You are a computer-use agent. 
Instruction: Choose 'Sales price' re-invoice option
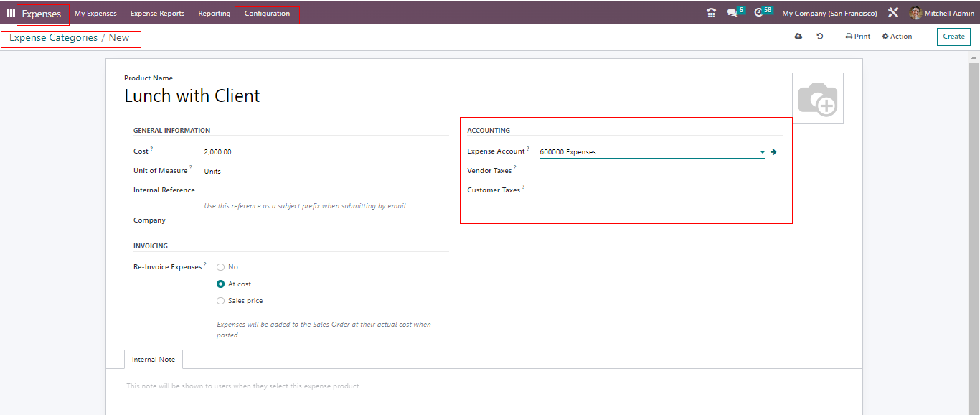point(221,301)
